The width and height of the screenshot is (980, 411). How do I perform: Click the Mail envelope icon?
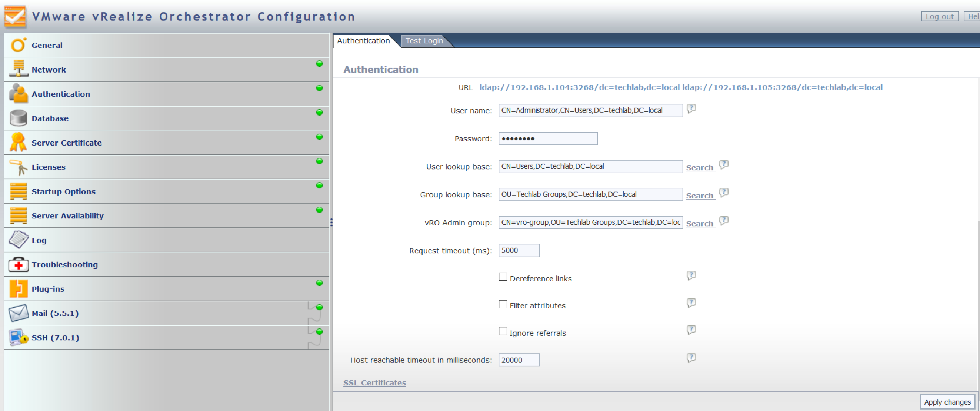[x=18, y=313]
